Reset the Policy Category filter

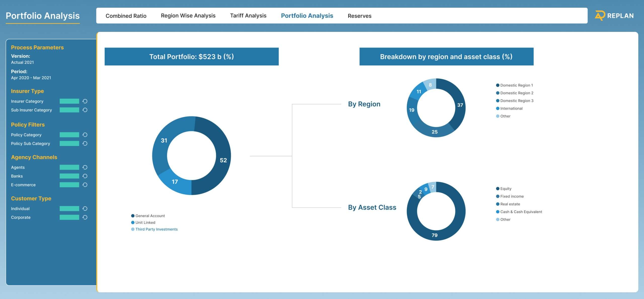(x=85, y=135)
